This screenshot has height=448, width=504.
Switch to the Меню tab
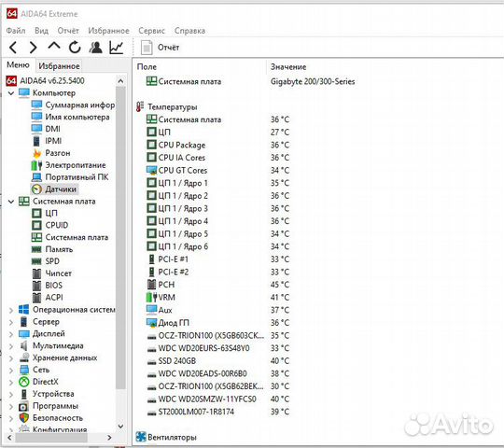(18, 65)
